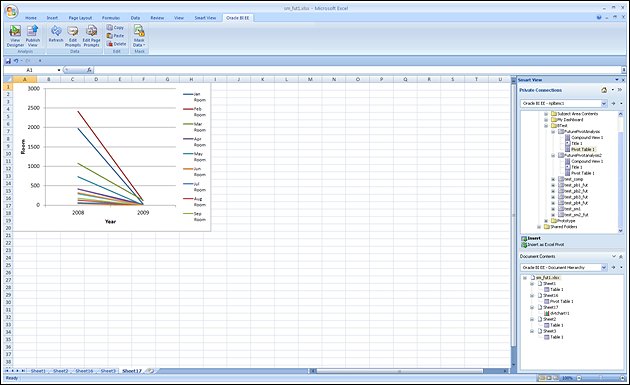Click Copy in the Edit group

pos(115,27)
